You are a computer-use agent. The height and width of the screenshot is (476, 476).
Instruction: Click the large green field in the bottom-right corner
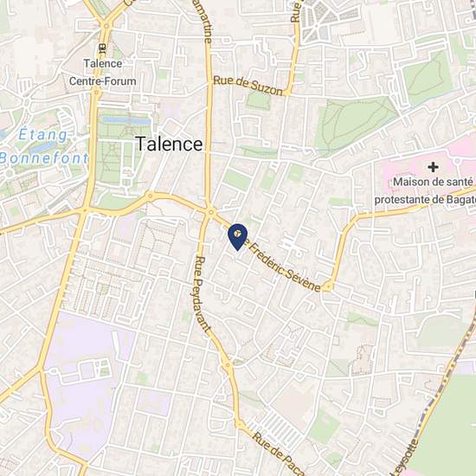pos(447,425)
